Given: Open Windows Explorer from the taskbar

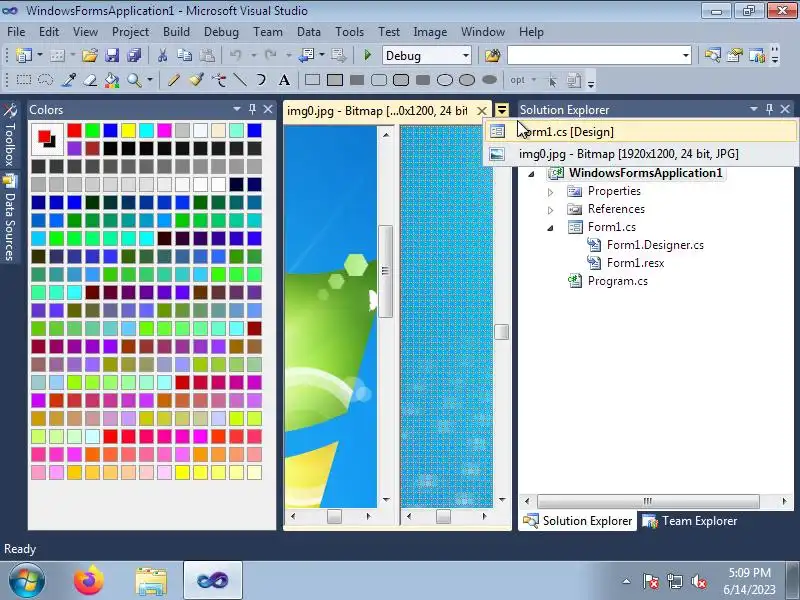Looking at the screenshot, I should pyautogui.click(x=151, y=581).
